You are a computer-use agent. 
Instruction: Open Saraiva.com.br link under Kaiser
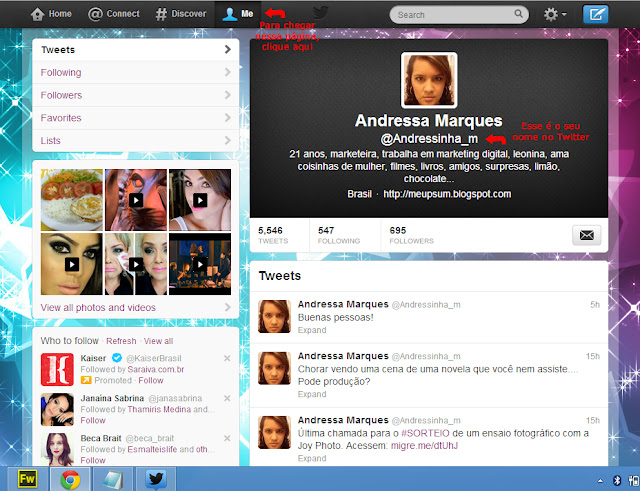click(156, 369)
